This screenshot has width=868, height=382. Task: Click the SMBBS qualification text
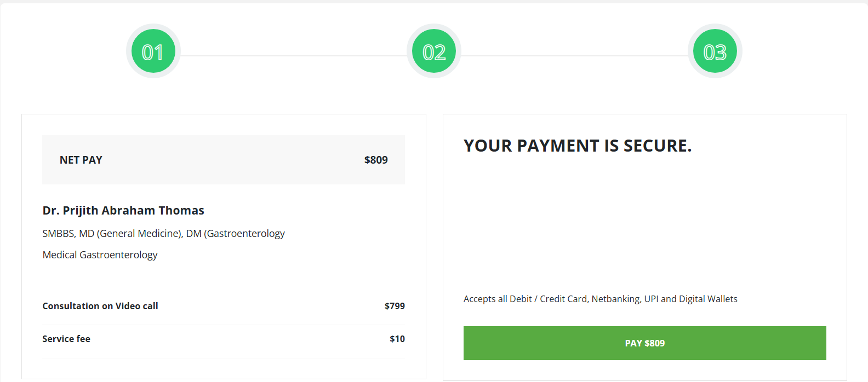tap(58, 234)
